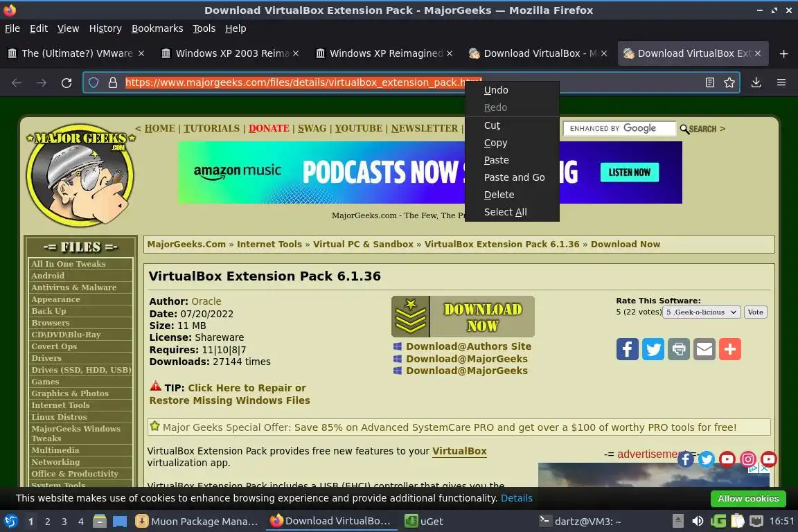Click the forward navigation arrow
The width and height of the screenshot is (798, 532).
pos(42,83)
